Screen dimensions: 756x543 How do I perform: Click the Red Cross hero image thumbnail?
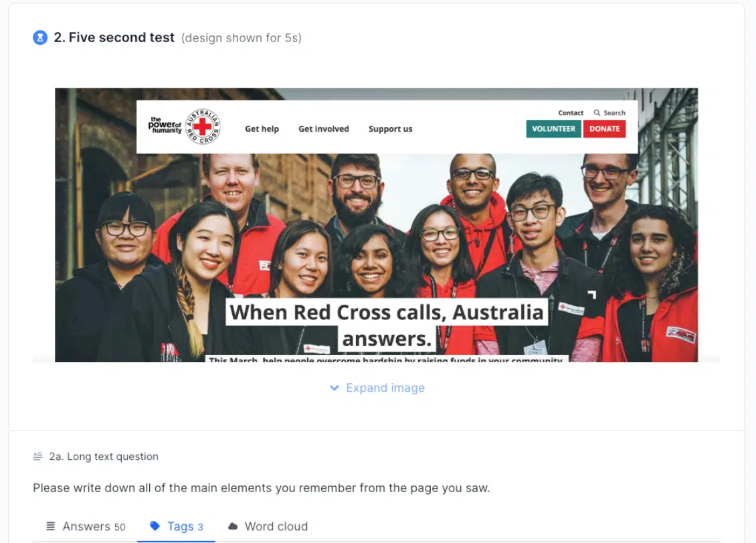pyautogui.click(x=377, y=225)
